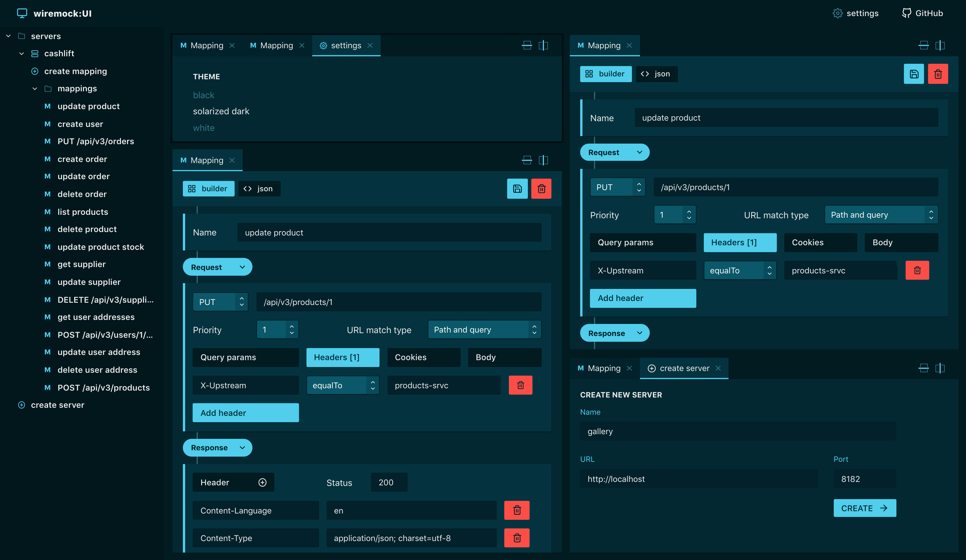
Task: Click the save icon in right mapping panel
Action: (913, 74)
